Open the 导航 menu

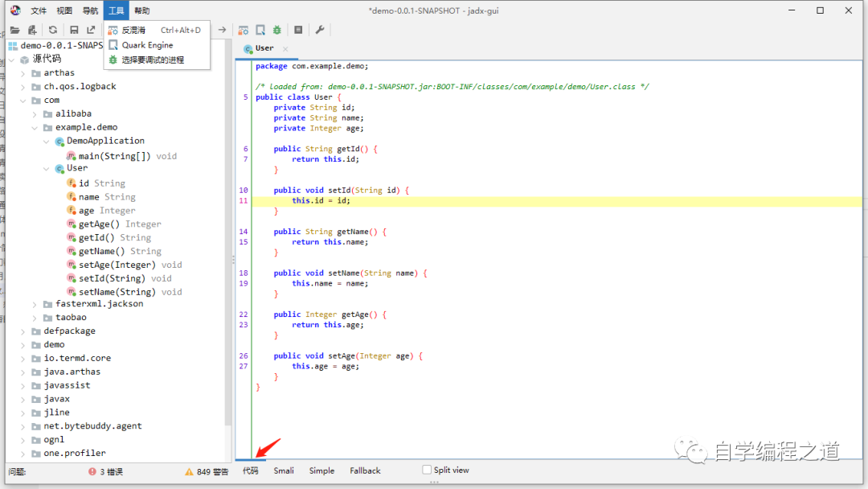pos(90,10)
